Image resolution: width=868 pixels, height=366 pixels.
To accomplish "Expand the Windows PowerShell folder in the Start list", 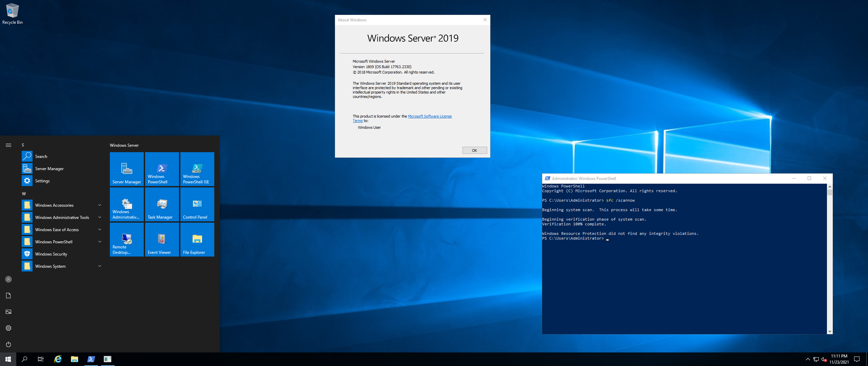I will 62,242.
